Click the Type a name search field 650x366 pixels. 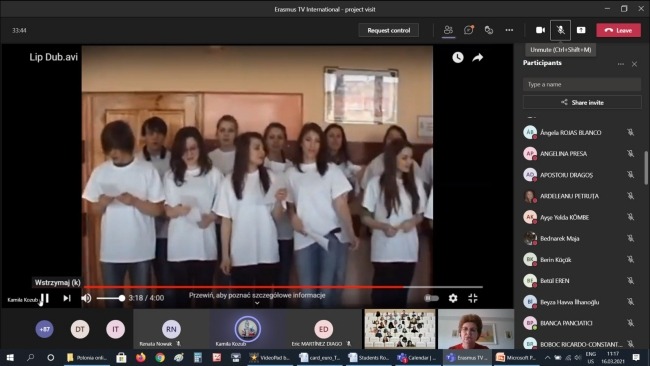582,84
